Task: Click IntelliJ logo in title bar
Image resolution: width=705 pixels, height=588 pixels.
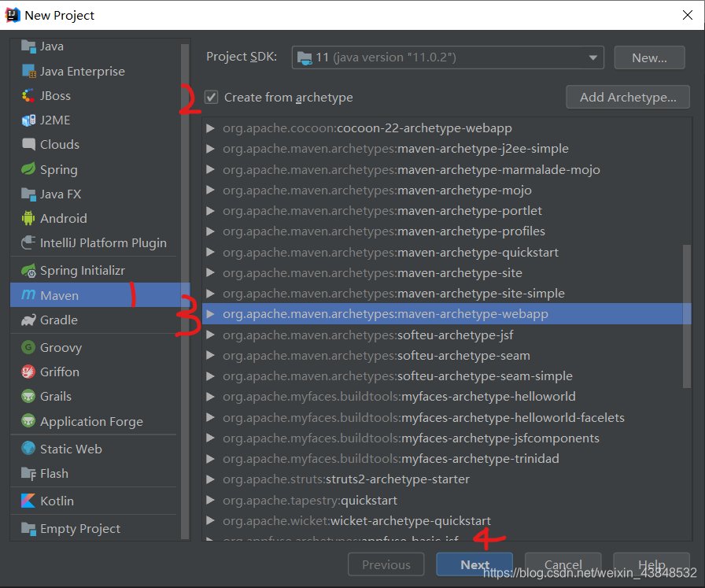Action: (x=12, y=15)
